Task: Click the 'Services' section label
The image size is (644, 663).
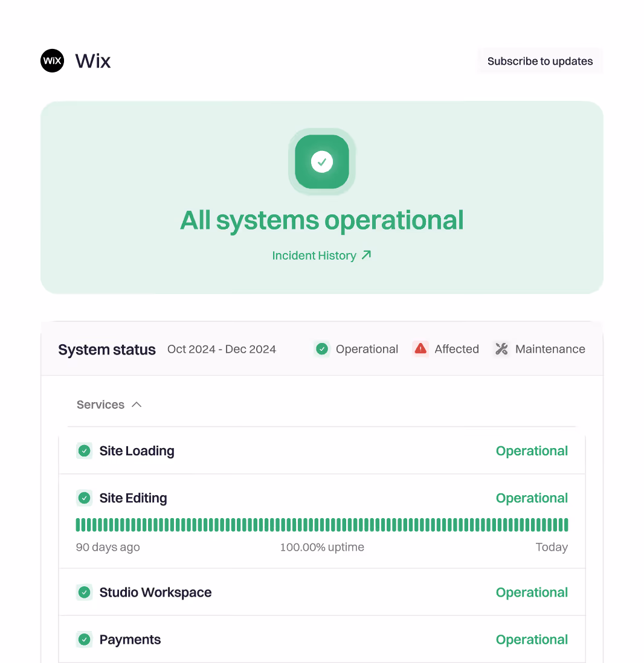Action: 100,405
